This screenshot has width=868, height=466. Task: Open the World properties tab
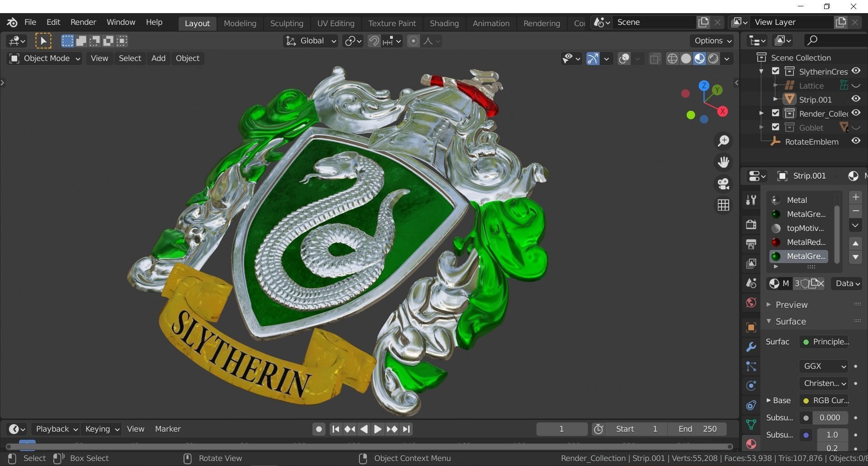[x=751, y=303]
